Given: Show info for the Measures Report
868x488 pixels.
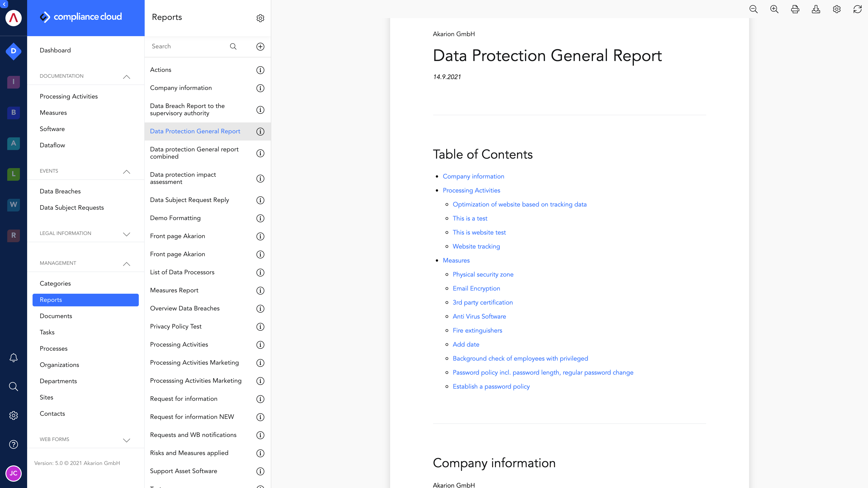Looking at the screenshot, I should click(260, 291).
